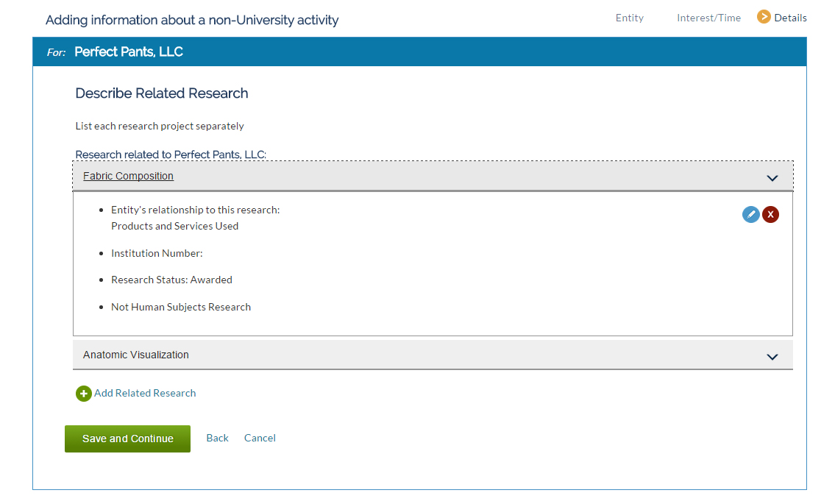Go to the Entity step

click(x=630, y=18)
